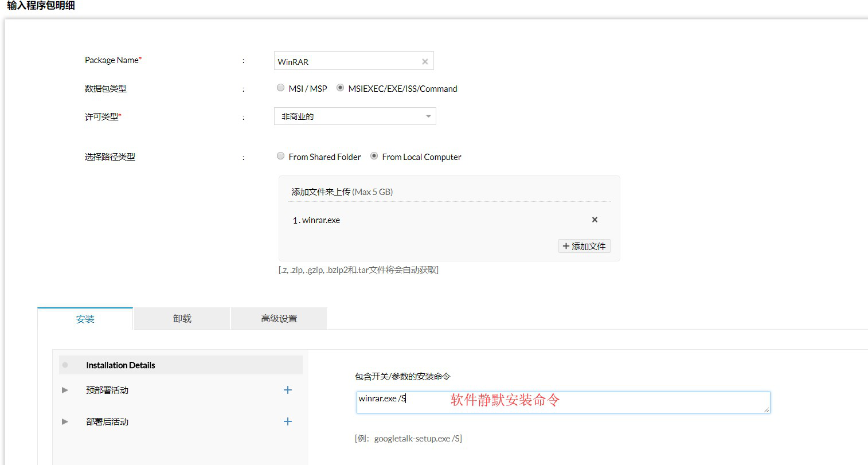Expand the 部署后活动 triangle arrow

(x=65, y=421)
